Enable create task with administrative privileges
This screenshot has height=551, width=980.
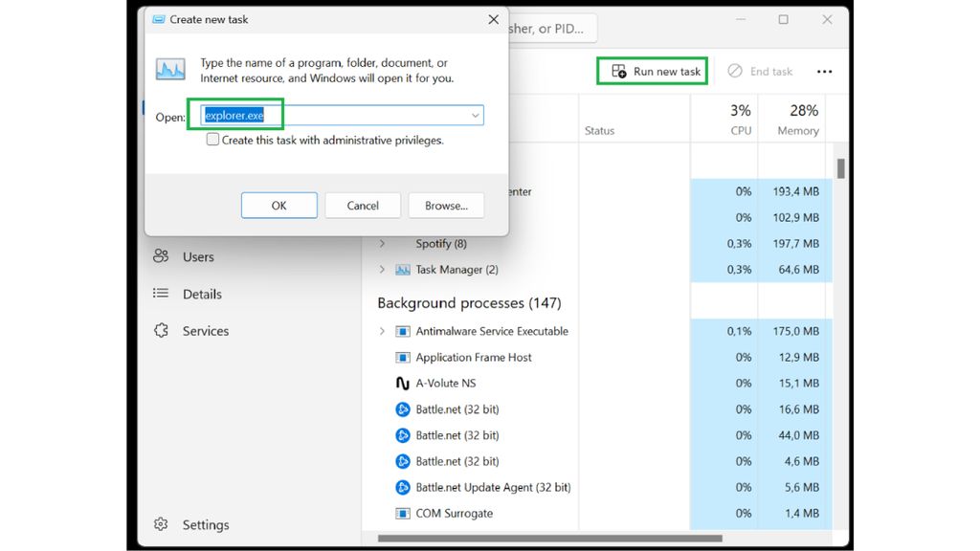point(212,140)
